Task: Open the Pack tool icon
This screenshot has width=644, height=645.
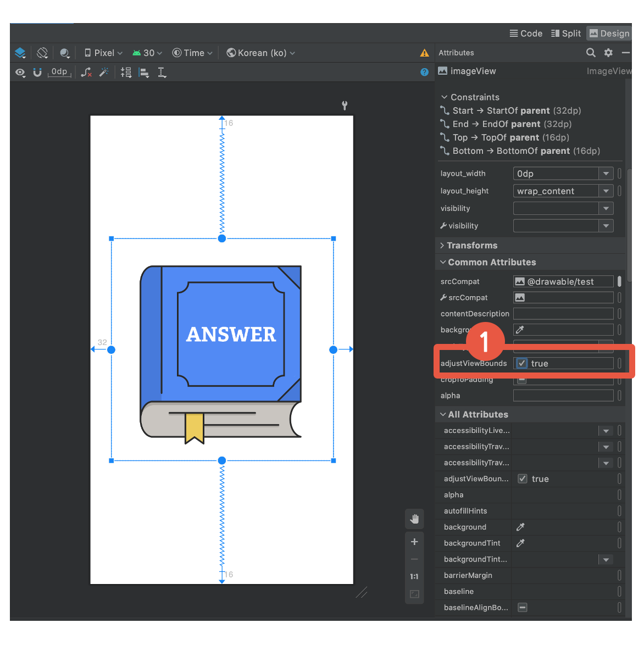Action: click(126, 73)
